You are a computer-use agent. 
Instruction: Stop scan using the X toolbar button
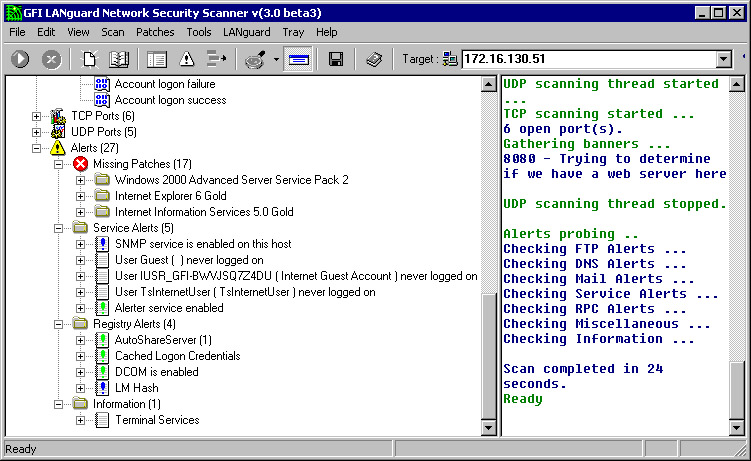point(51,59)
